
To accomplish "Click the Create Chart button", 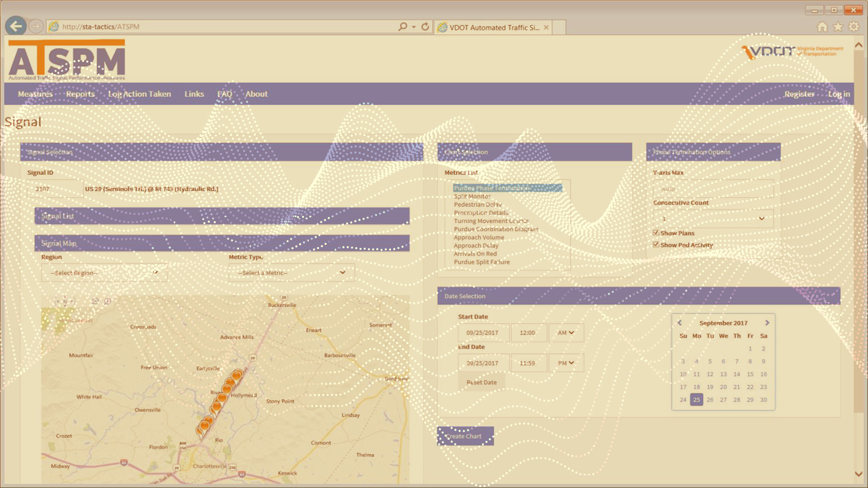I will tap(465, 436).
